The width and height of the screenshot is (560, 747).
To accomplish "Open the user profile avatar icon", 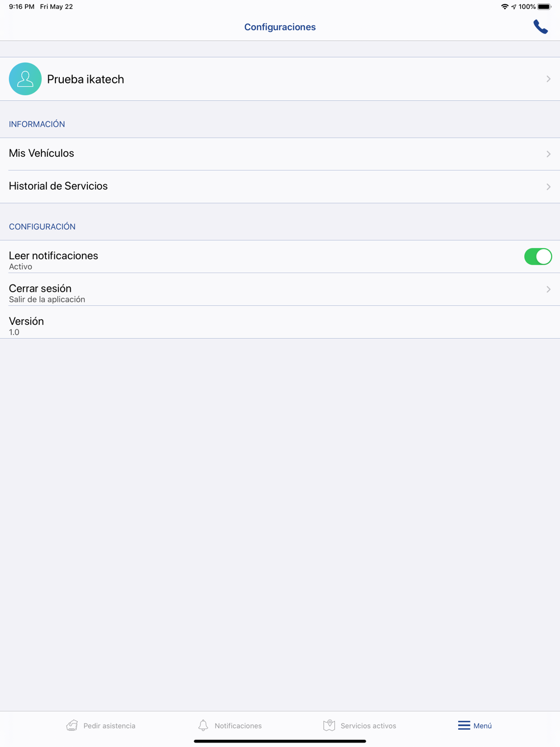I will coord(25,79).
